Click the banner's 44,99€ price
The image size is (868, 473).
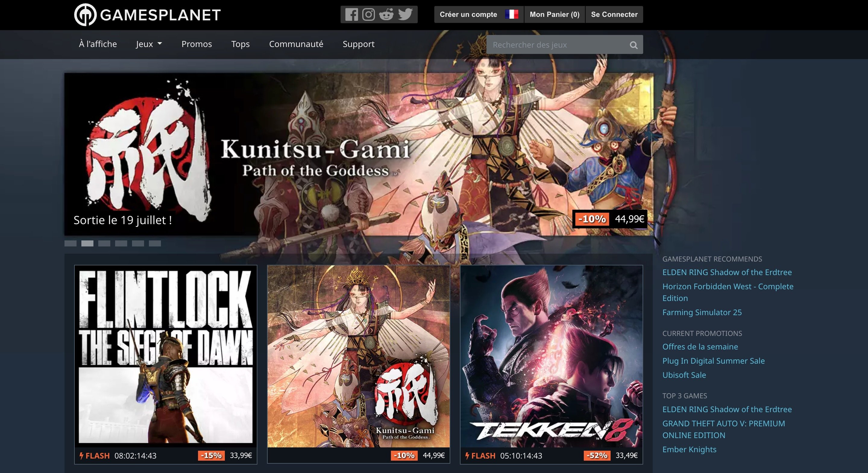(x=629, y=219)
